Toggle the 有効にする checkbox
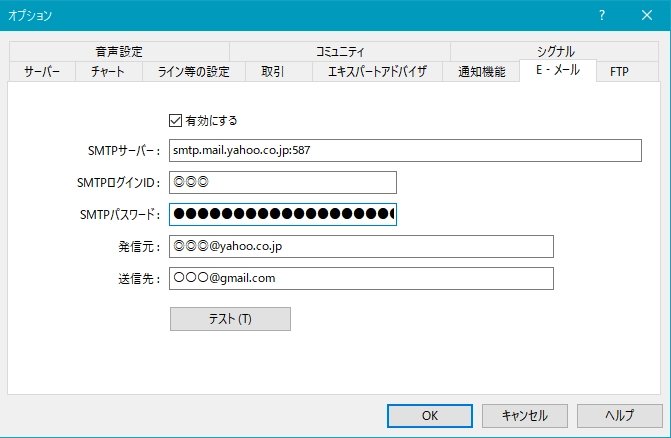This screenshot has height=438, width=671. [175, 121]
